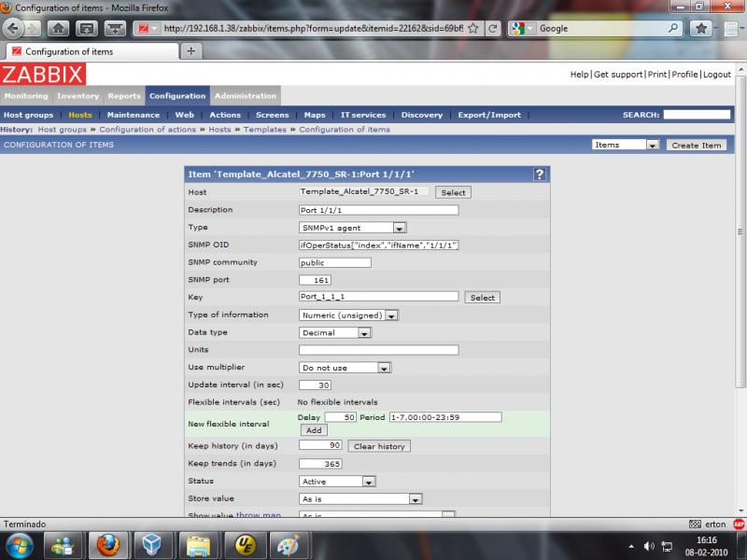The image size is (747, 560).
Task: Click the Zabbix logo
Action: click(x=43, y=75)
